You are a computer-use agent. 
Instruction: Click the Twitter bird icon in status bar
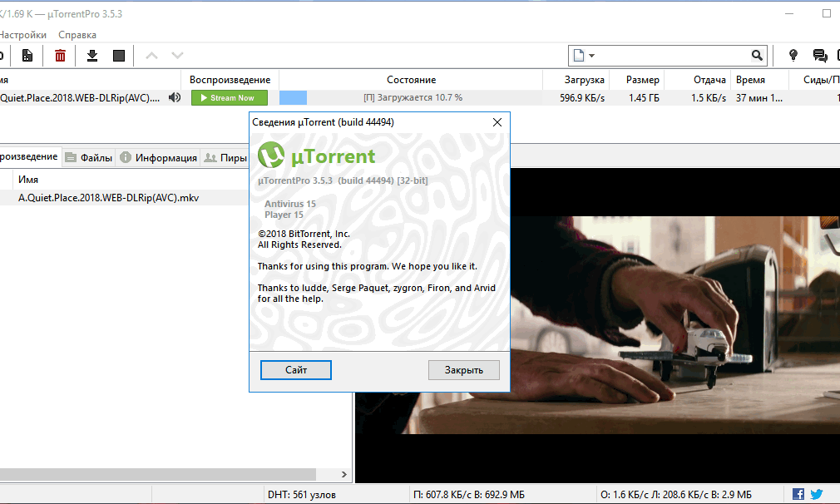pyautogui.click(x=817, y=494)
